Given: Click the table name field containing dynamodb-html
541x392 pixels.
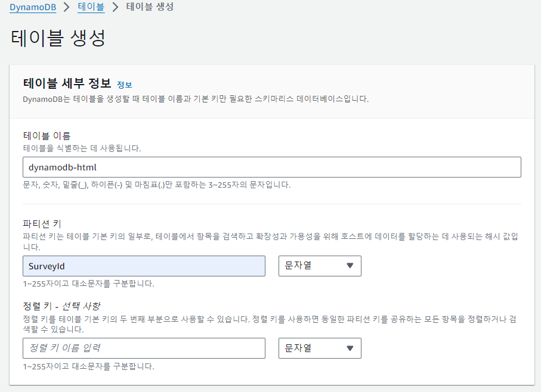Looking at the screenshot, I should tap(272, 167).
